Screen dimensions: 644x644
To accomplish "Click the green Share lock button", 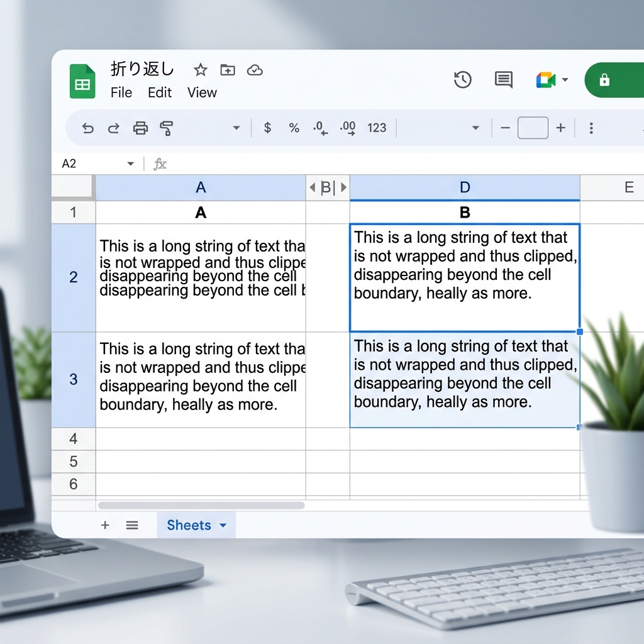I will (614, 80).
